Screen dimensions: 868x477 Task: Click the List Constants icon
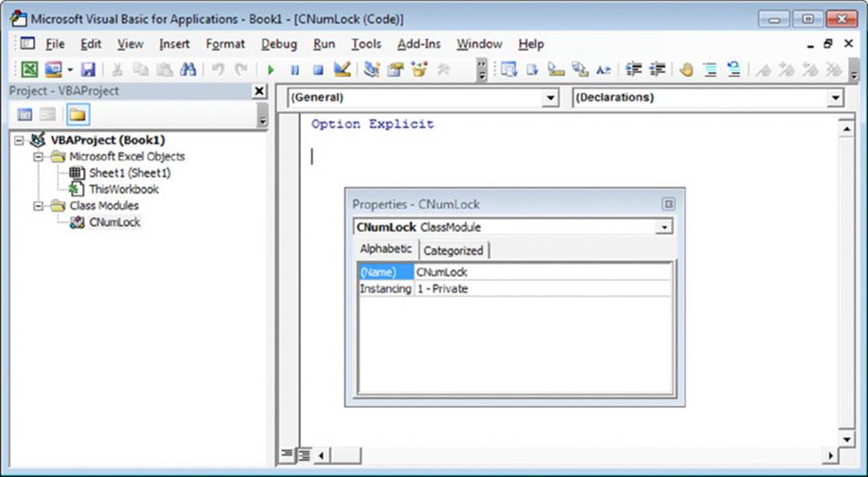(532, 69)
